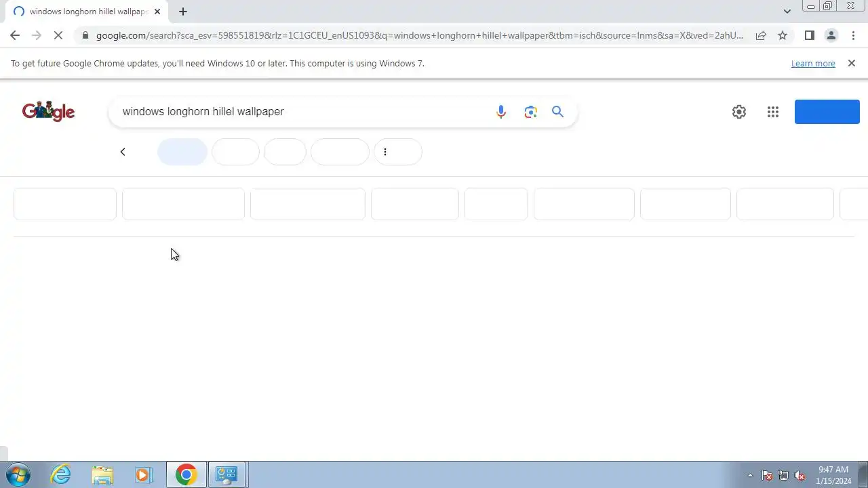
Task: Open Action Center flag icon
Action: 767,475
